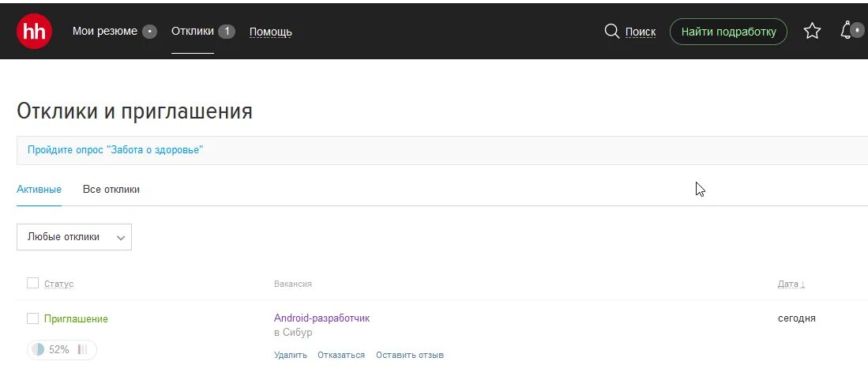Open the Забота о здоровье survey link

[115, 149]
